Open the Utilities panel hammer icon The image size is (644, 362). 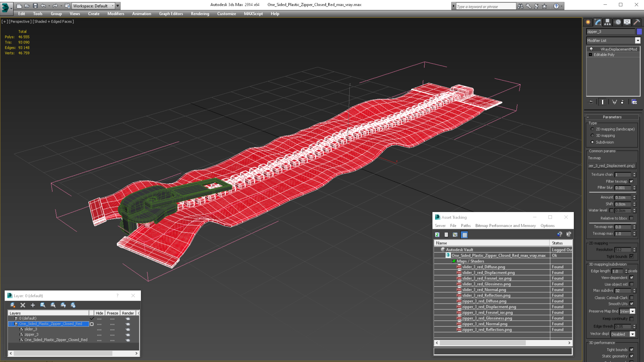[636, 22]
